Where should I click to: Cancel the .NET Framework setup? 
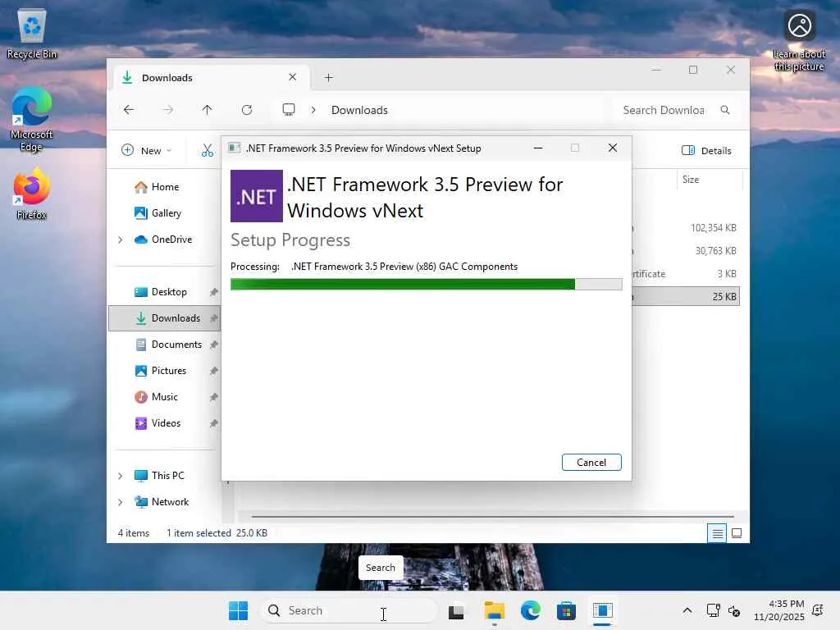point(591,463)
